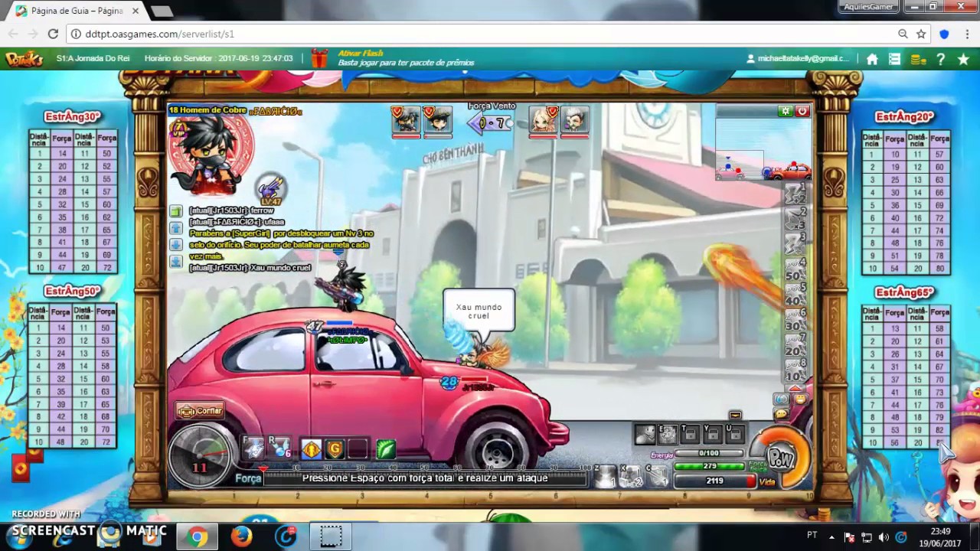Open the game settings gear icon
980x551 pixels.
click(786, 112)
